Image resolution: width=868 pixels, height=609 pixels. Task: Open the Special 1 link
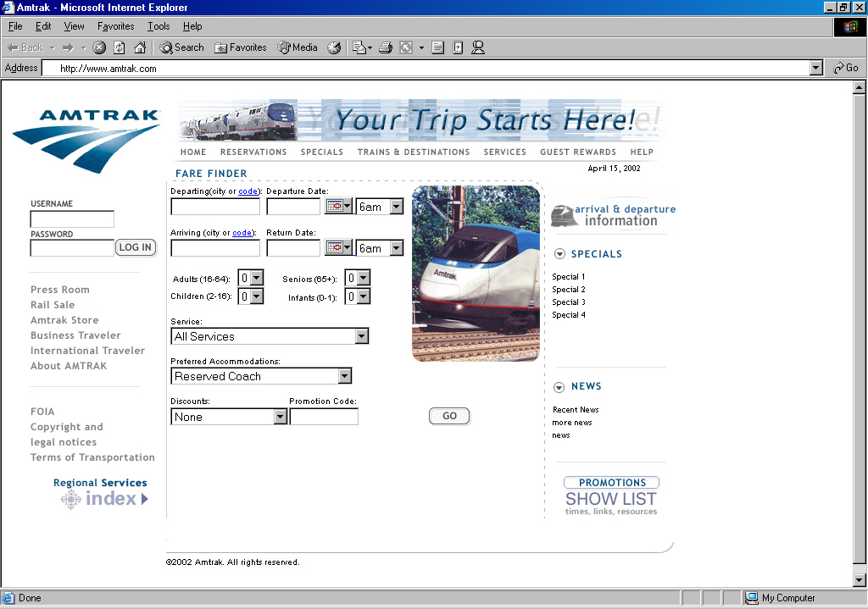coord(569,277)
